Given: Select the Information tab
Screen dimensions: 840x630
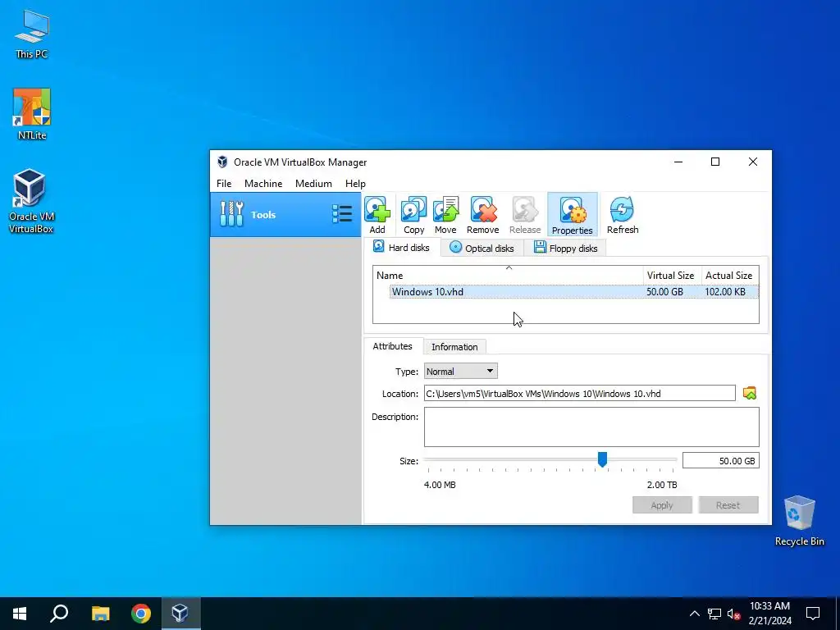Looking at the screenshot, I should point(454,347).
